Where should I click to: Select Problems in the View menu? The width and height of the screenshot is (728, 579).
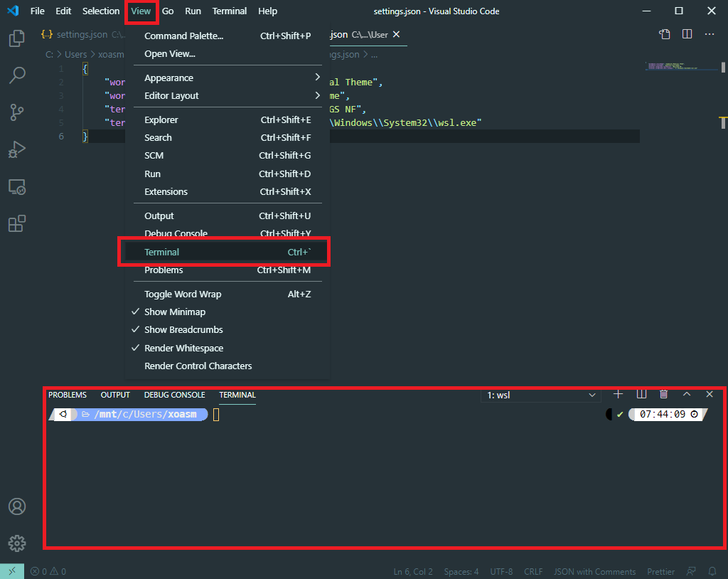pos(227,270)
